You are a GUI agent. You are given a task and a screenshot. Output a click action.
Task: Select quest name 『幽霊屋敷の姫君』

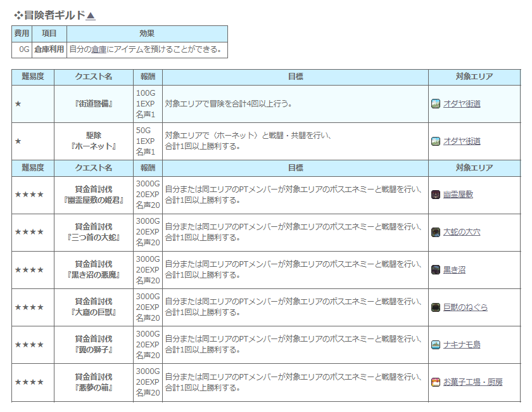pos(94,200)
